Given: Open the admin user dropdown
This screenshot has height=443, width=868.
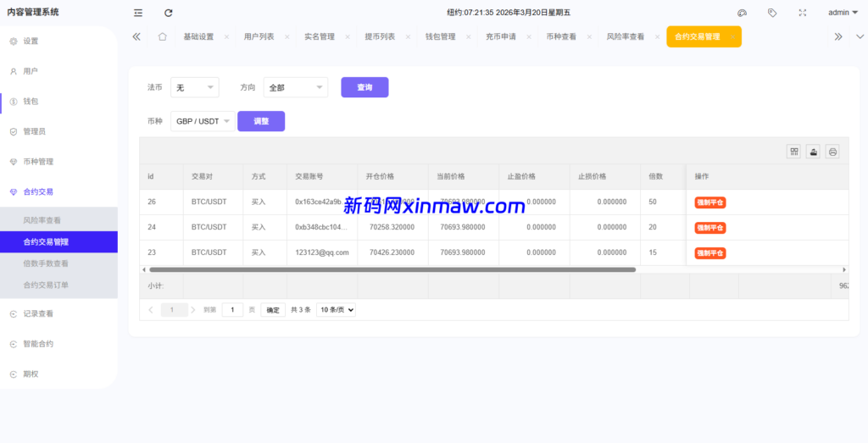Looking at the screenshot, I should (x=843, y=13).
